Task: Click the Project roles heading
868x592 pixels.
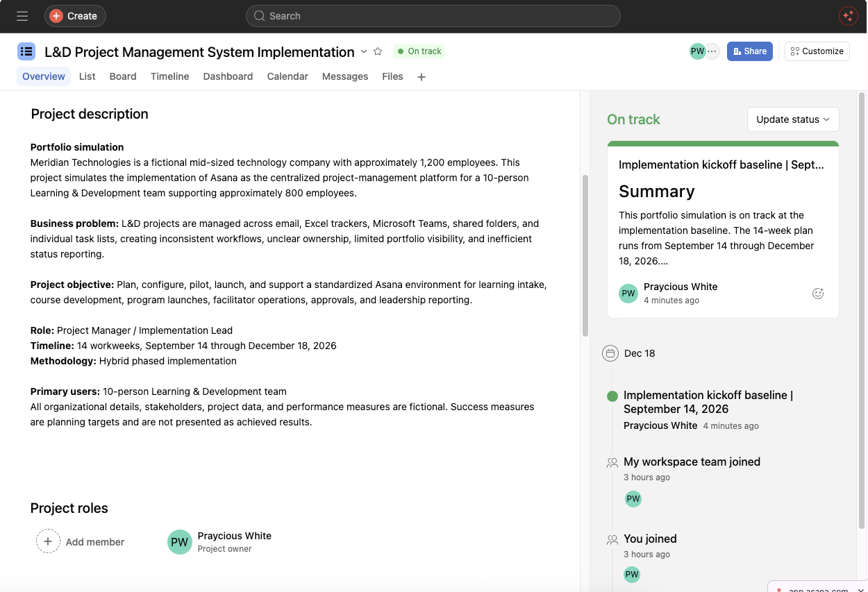Action: point(69,508)
